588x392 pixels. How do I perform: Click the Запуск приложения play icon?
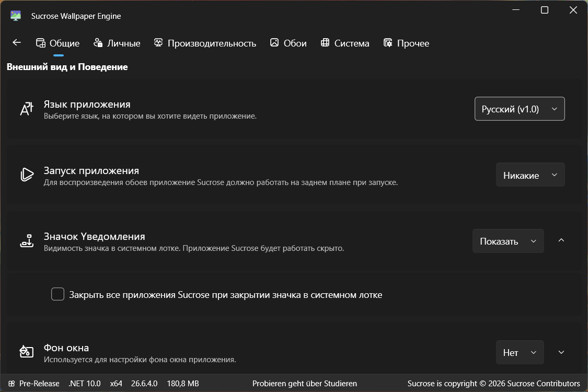[x=27, y=175]
